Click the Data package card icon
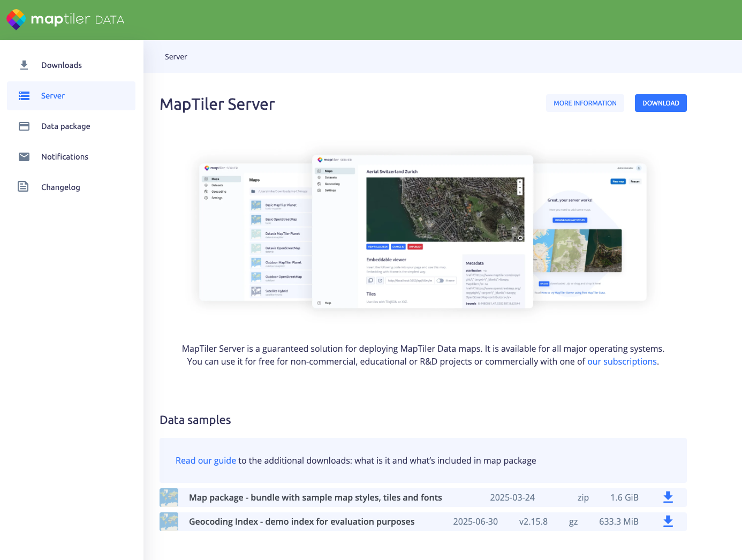 [24, 126]
